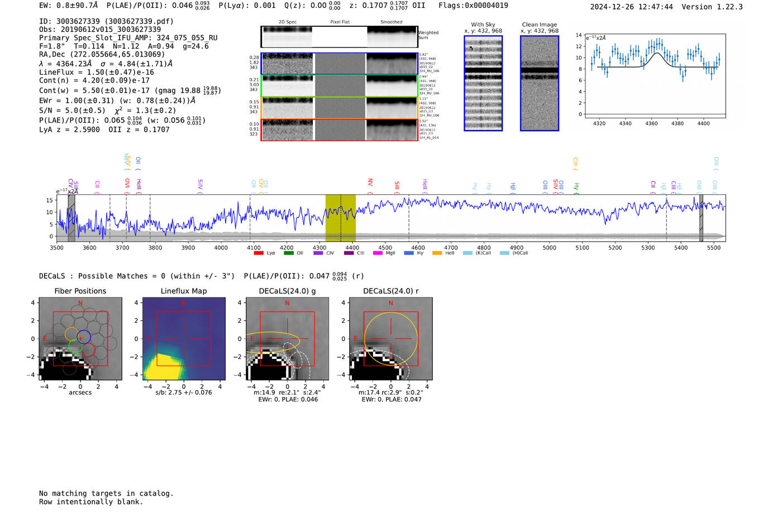This screenshot has width=782, height=532.
Task: Click the S/N = 5.0(±0.5) value
Action: tap(72, 111)
